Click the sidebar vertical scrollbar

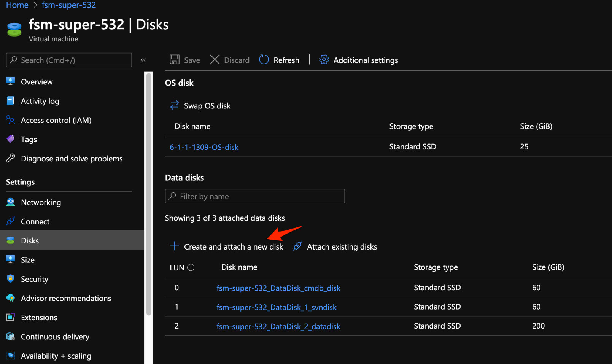click(149, 194)
